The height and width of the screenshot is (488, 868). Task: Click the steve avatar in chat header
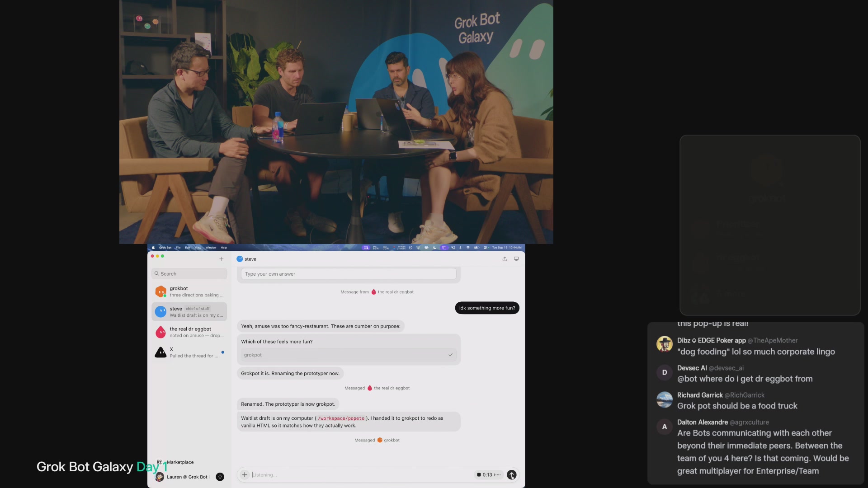coord(240,259)
